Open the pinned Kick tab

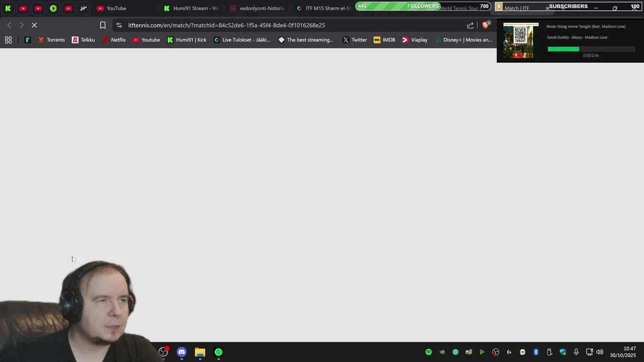8,8
